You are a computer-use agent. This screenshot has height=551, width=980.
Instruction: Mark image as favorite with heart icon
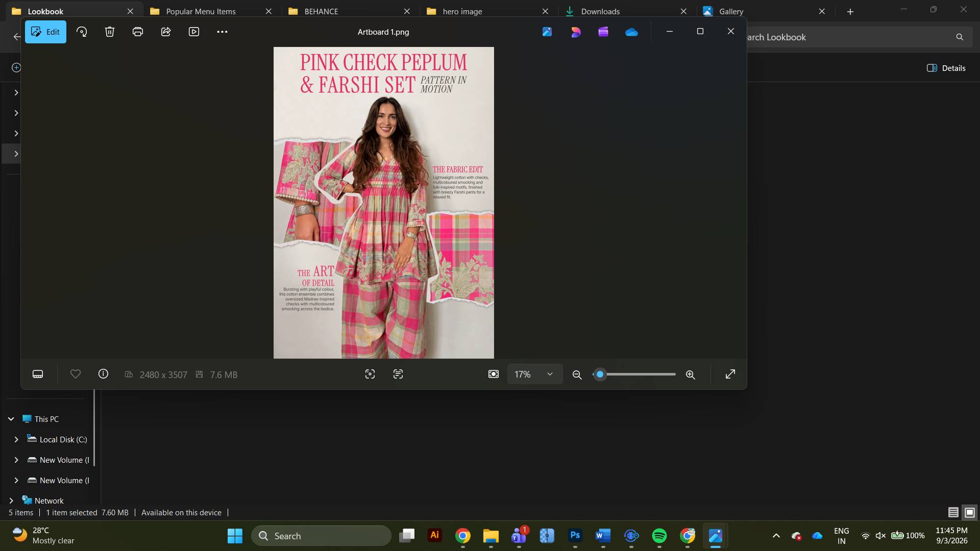(76, 374)
